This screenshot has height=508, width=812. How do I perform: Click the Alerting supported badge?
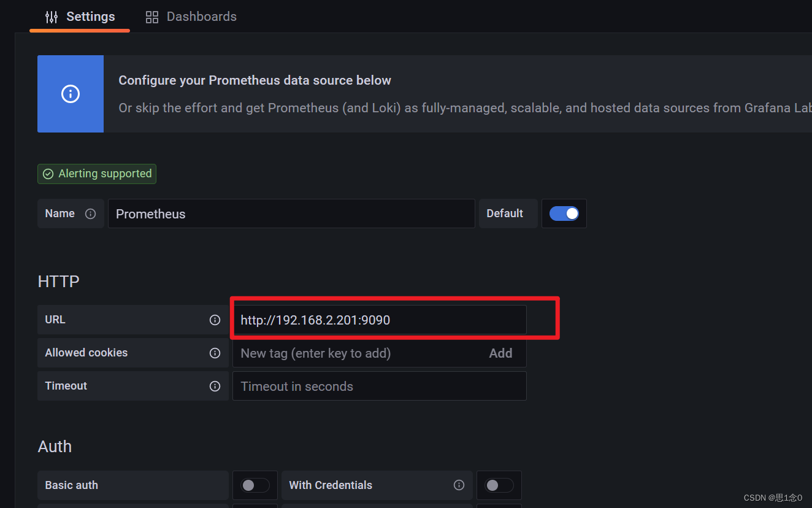point(97,174)
